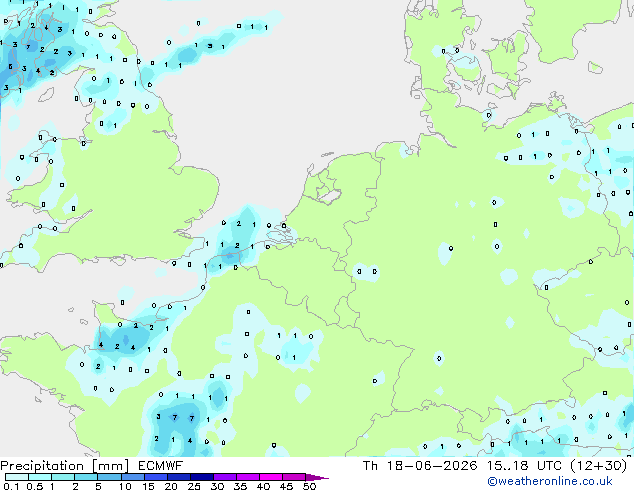Click the 20–25 mm dark blue legend swatch

tap(179, 477)
